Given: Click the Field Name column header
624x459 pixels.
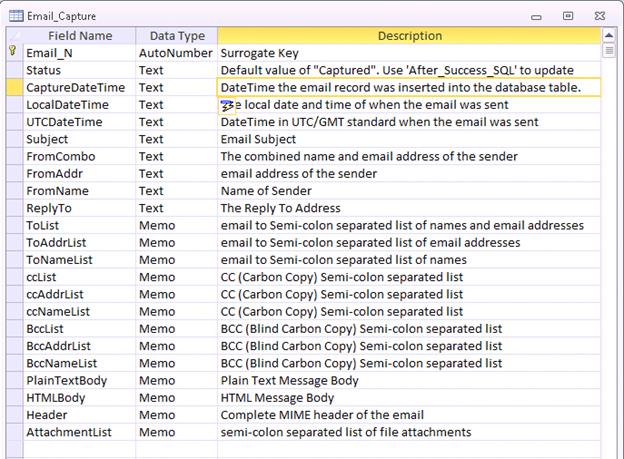Looking at the screenshot, I should pyautogui.click(x=78, y=36).
